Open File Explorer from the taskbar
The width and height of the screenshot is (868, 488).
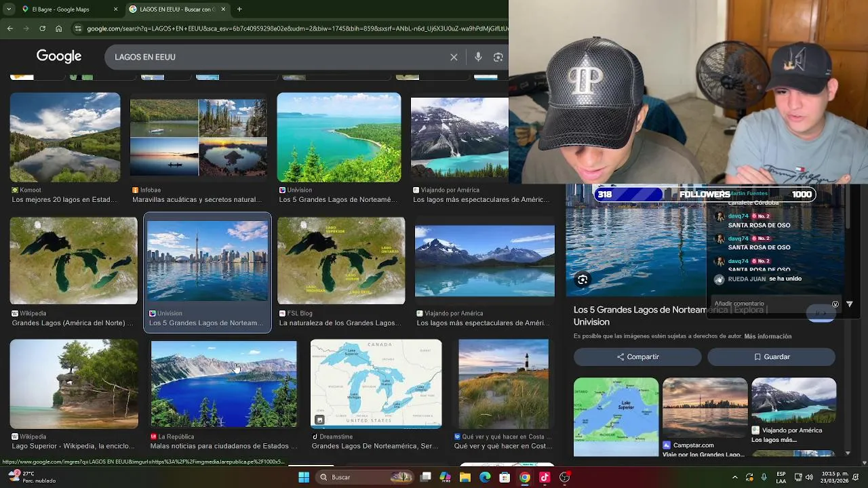(465, 477)
